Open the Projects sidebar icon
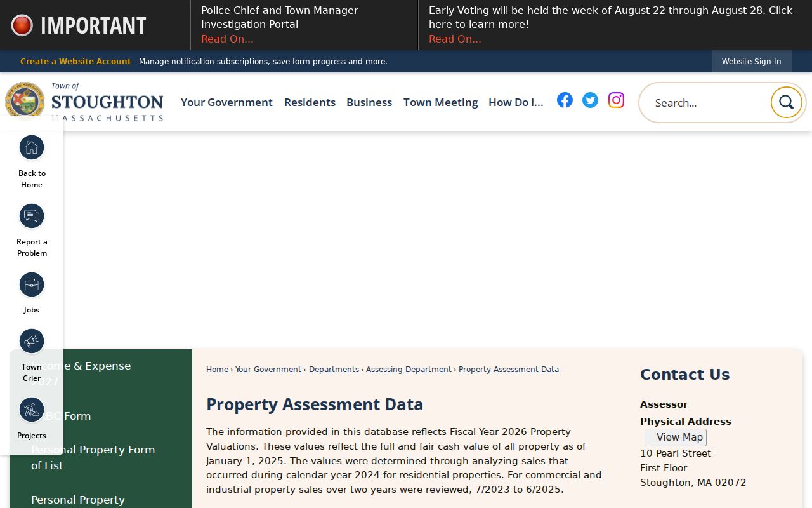 32,410
